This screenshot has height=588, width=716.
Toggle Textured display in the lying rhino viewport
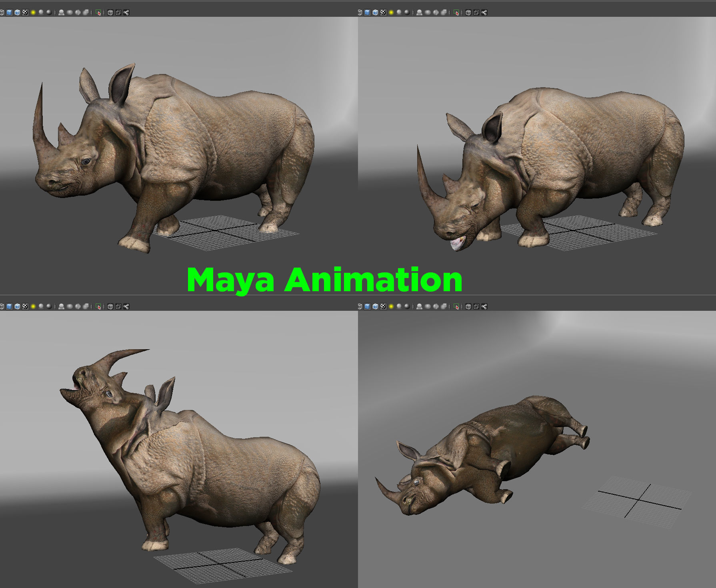[383, 306]
